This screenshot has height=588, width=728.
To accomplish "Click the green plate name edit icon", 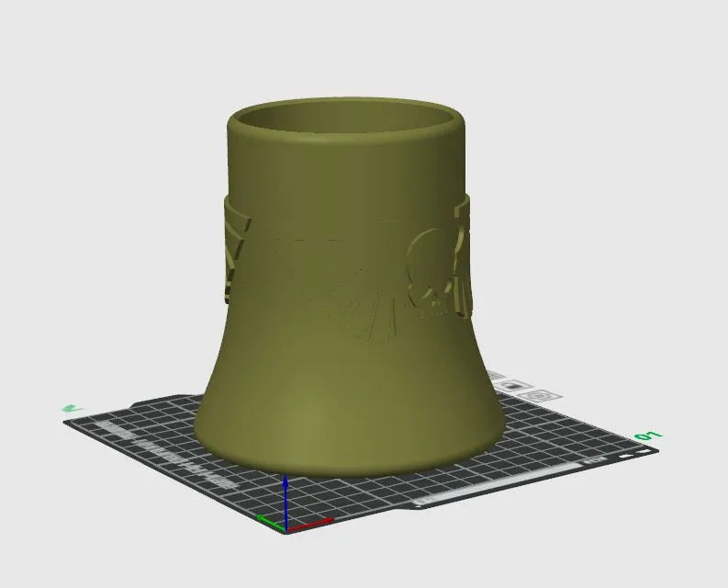I will coord(72,409).
